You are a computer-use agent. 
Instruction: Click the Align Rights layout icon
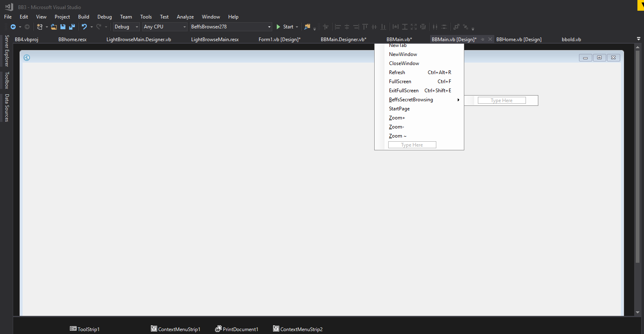[356, 27]
